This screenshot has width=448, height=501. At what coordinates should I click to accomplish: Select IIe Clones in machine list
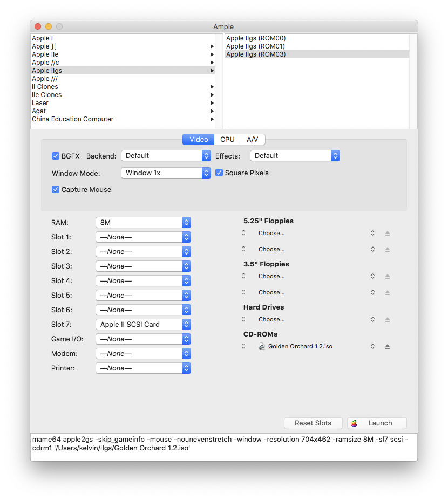click(x=123, y=95)
